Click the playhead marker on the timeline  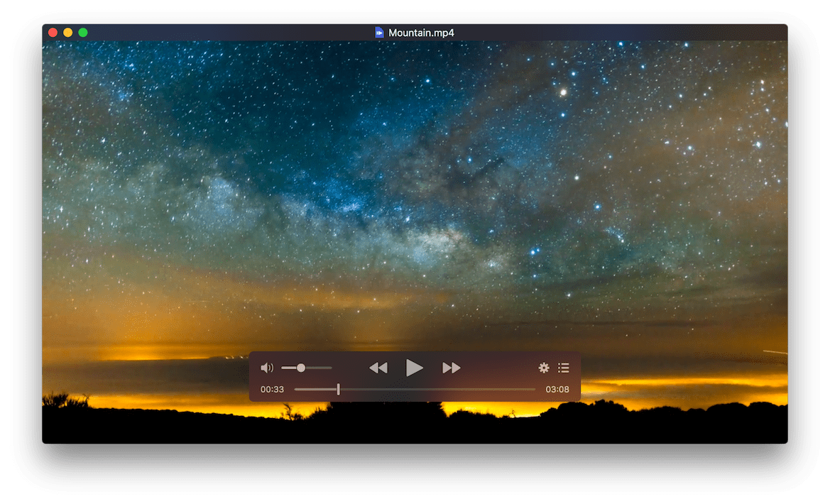[x=338, y=390]
